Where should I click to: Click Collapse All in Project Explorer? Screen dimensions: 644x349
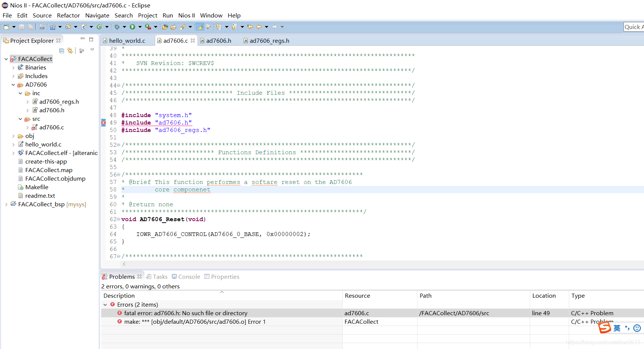tap(62, 51)
